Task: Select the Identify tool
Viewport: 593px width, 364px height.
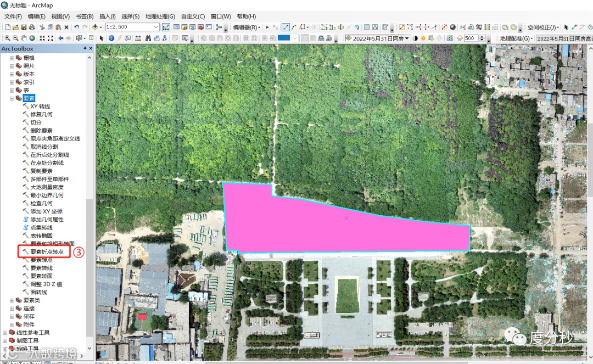Action: coord(111,38)
